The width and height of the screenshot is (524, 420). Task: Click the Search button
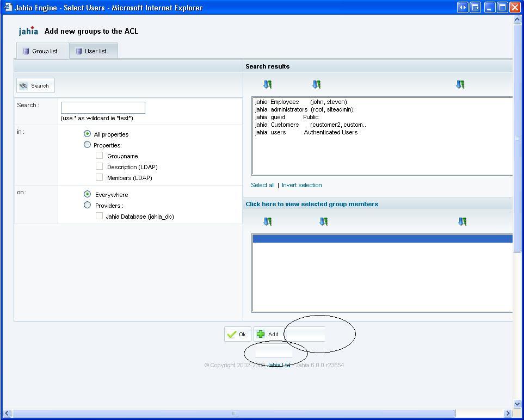pyautogui.click(x=35, y=85)
